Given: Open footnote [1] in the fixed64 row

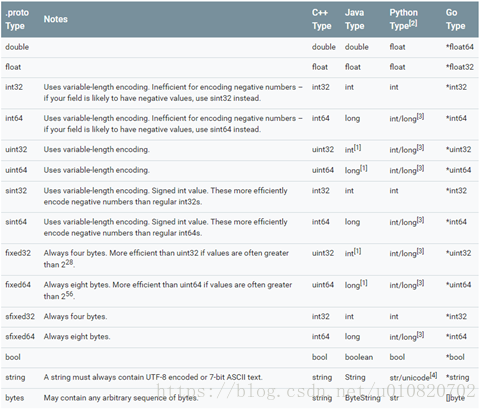Looking at the screenshot, I should pos(364,283).
